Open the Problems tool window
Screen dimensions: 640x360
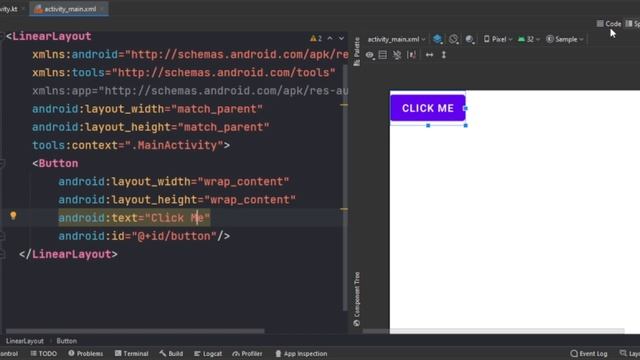coord(86,353)
